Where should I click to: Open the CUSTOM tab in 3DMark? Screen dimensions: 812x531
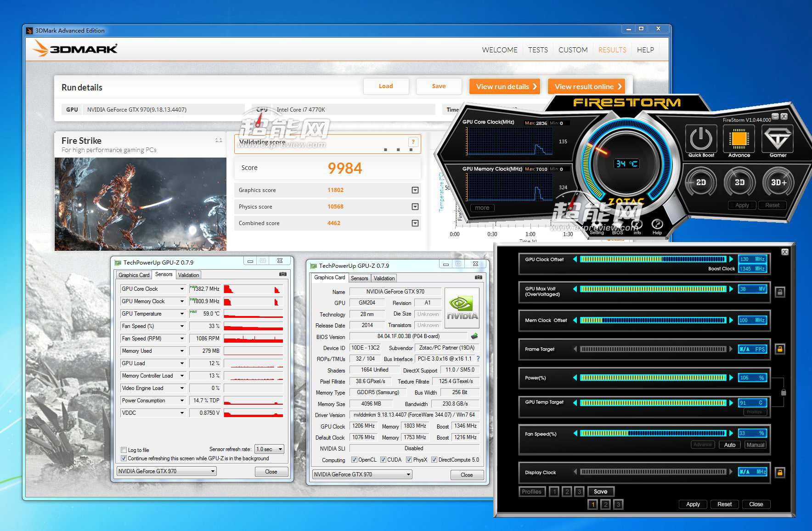pos(573,50)
